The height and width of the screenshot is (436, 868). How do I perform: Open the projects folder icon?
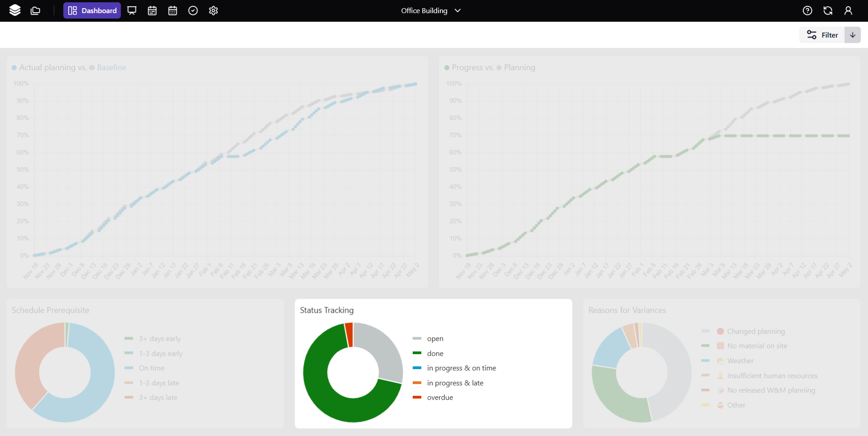click(35, 10)
